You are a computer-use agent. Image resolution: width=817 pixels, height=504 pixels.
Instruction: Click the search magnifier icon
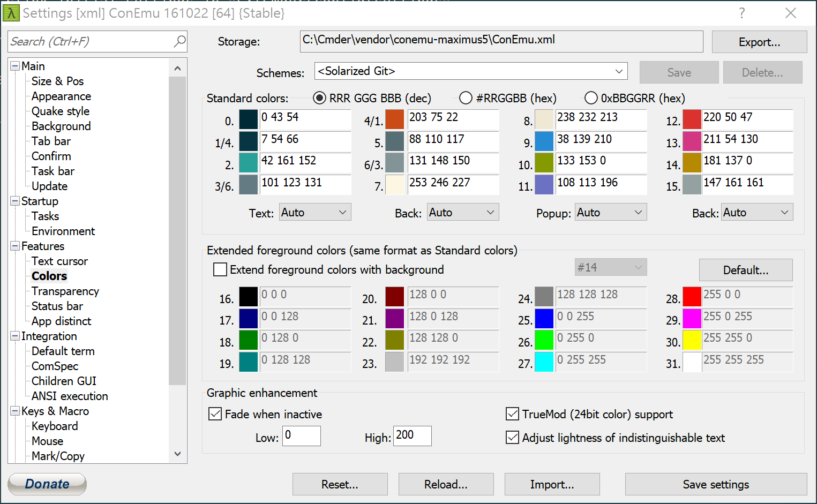pyautogui.click(x=179, y=41)
